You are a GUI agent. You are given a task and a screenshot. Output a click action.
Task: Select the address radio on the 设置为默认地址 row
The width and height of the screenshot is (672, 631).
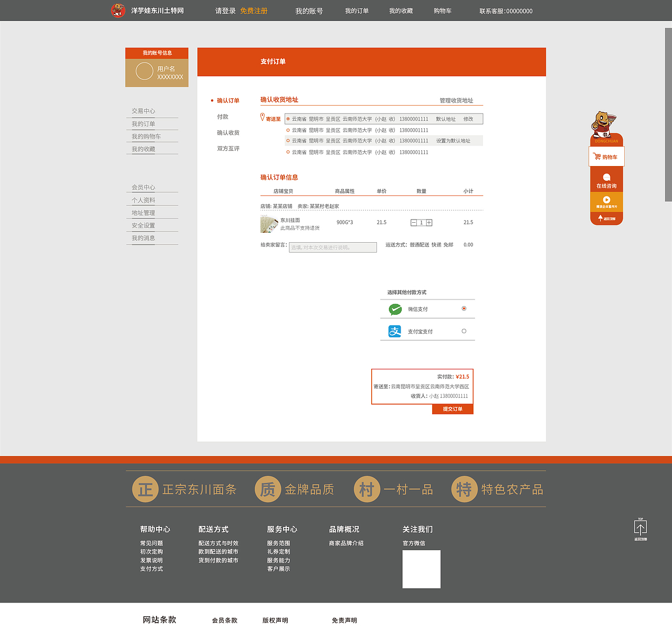click(288, 141)
